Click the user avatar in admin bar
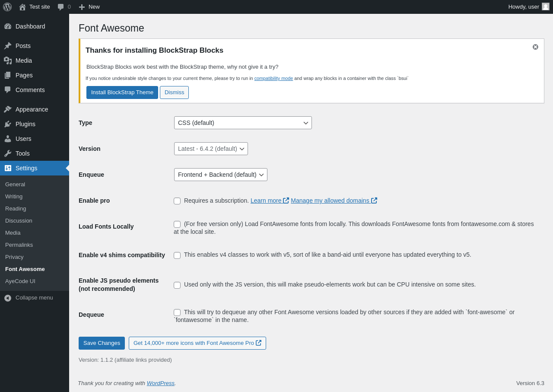 pos(546,6)
